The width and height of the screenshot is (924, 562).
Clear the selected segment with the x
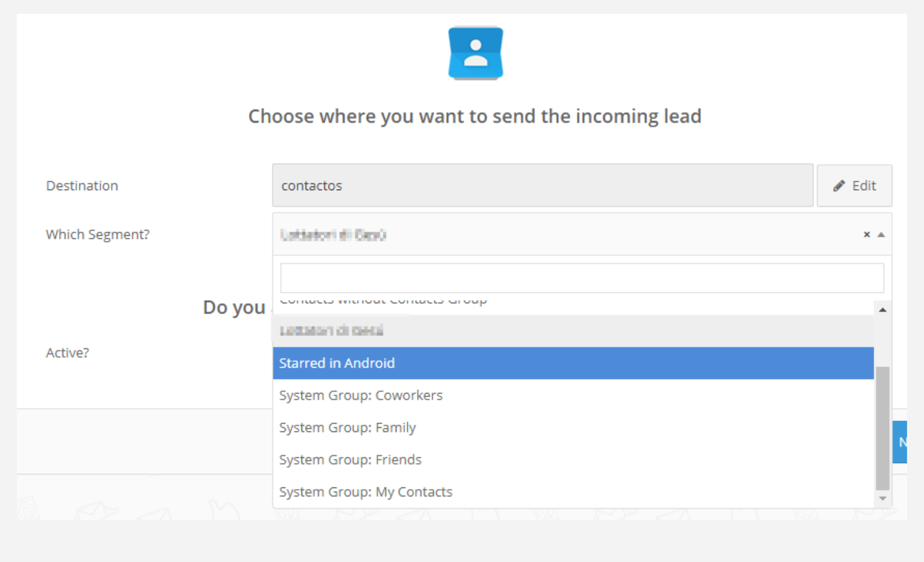pos(866,235)
